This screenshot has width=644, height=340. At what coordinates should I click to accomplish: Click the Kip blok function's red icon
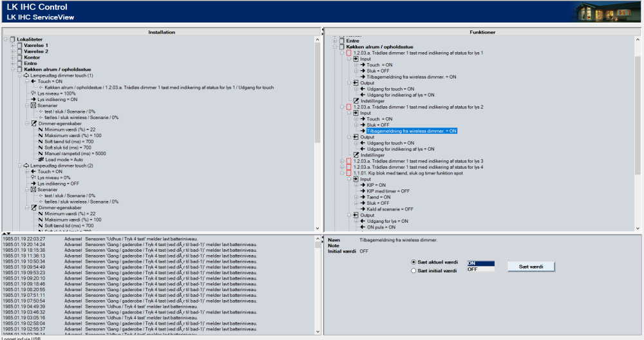(x=348, y=173)
